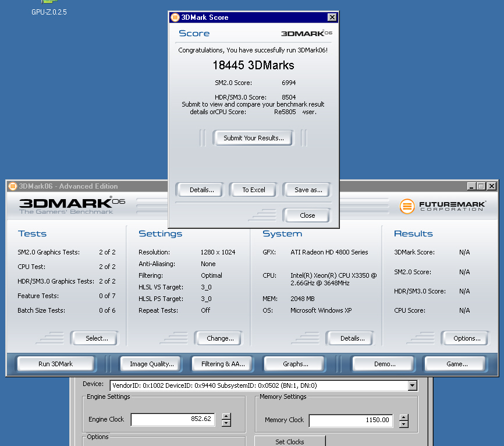Click the Memory Clock input field

351,420
